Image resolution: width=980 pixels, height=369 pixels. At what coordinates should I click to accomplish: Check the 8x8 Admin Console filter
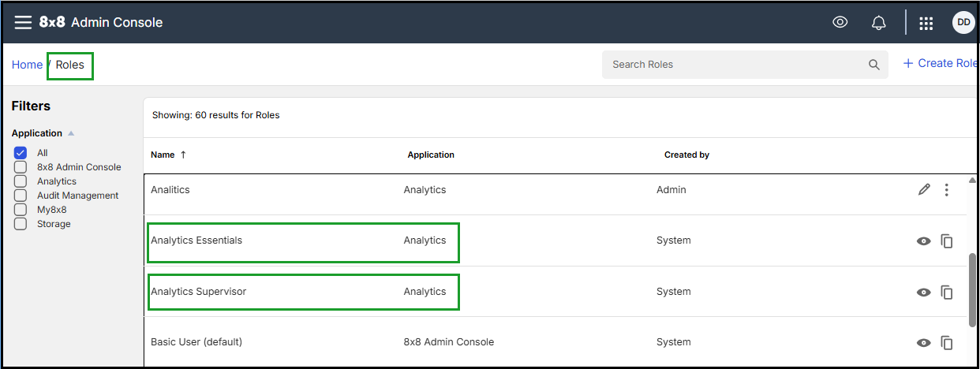tap(21, 167)
